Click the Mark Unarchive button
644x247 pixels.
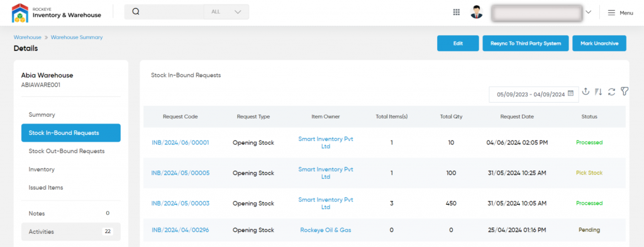click(599, 43)
